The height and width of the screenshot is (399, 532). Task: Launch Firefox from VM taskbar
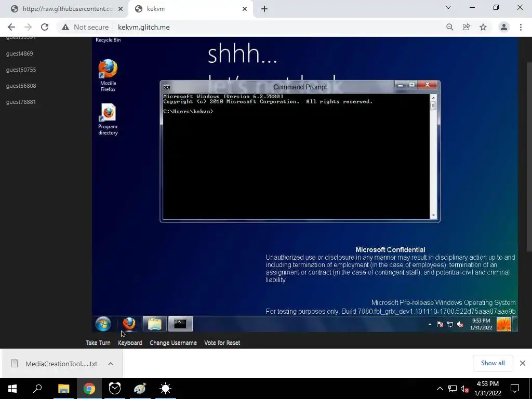[129, 324]
